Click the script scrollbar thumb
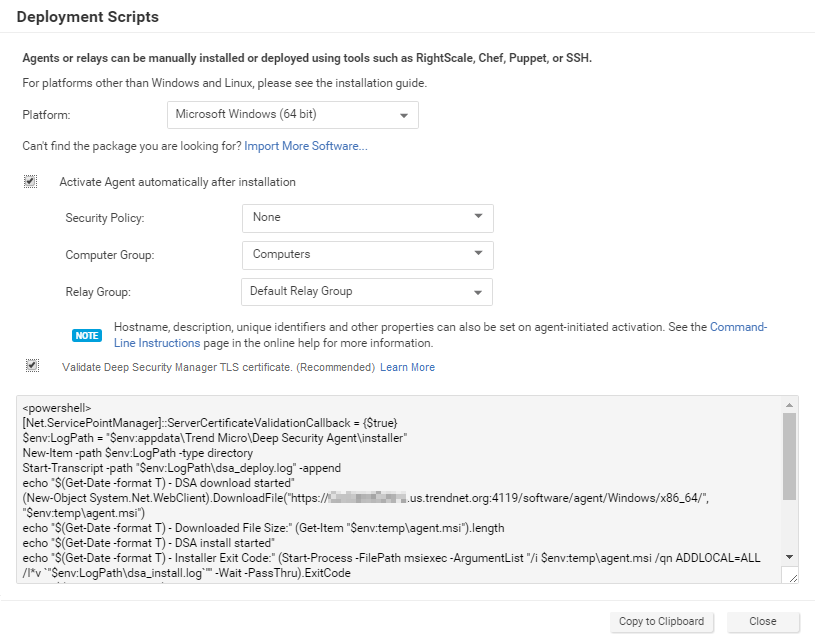Screen dimensions: 815x642 (x=789, y=455)
